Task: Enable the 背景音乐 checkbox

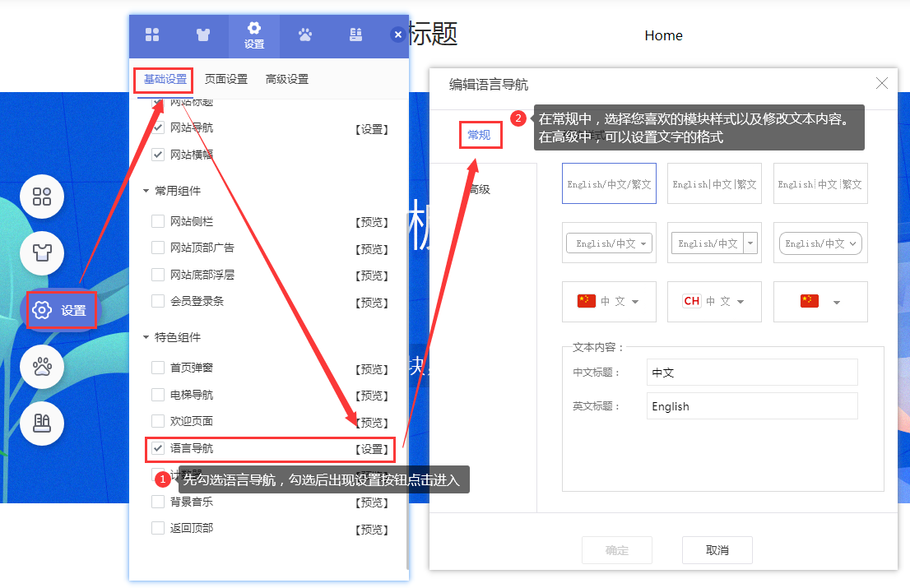Action: click(158, 502)
